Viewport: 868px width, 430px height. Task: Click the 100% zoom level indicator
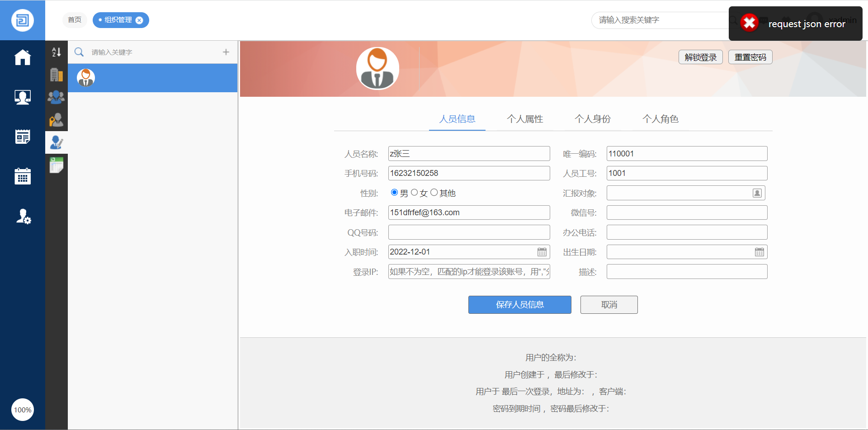point(23,410)
